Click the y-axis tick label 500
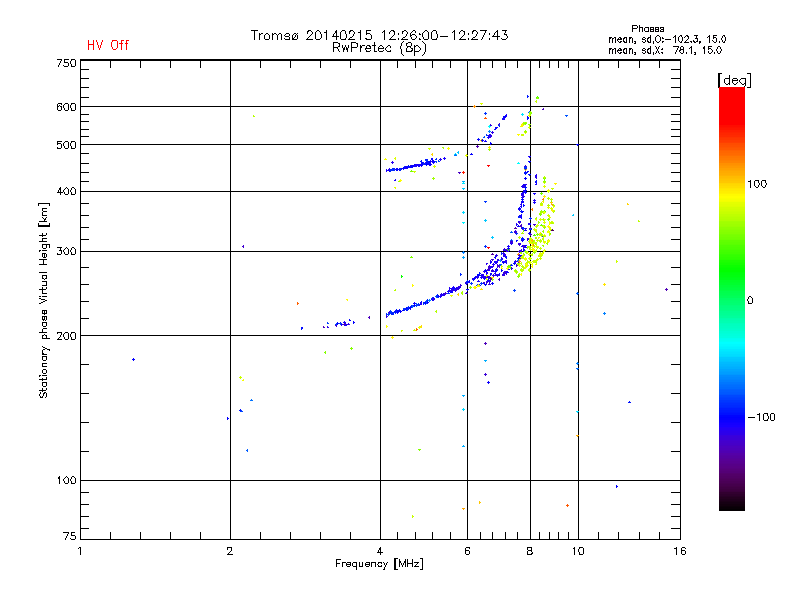This screenshot has height=600, width=800. pos(66,145)
